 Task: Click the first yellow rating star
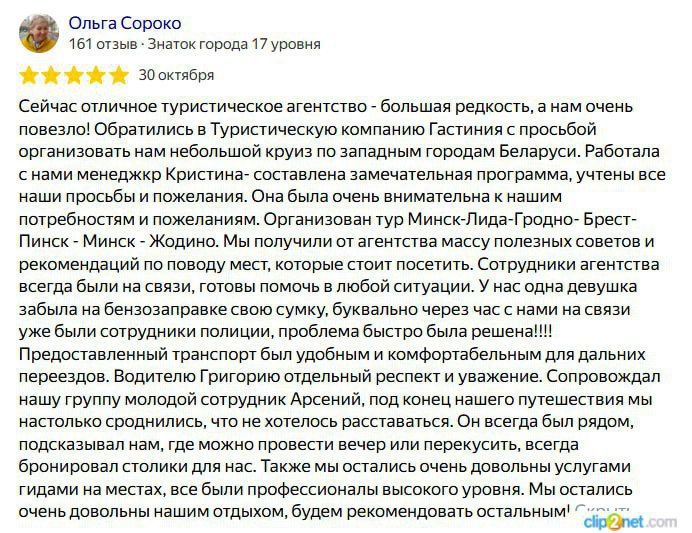(x=30, y=75)
